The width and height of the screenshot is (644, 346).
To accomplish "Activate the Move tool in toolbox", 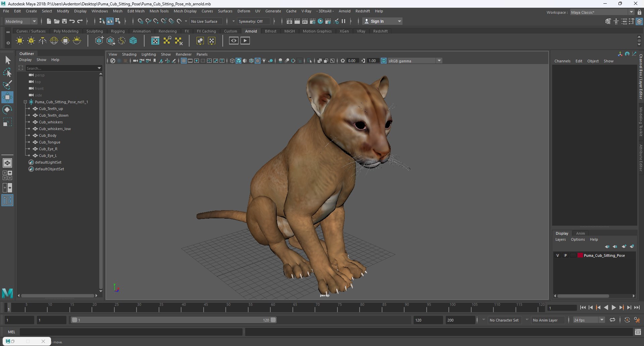I will [x=7, y=97].
